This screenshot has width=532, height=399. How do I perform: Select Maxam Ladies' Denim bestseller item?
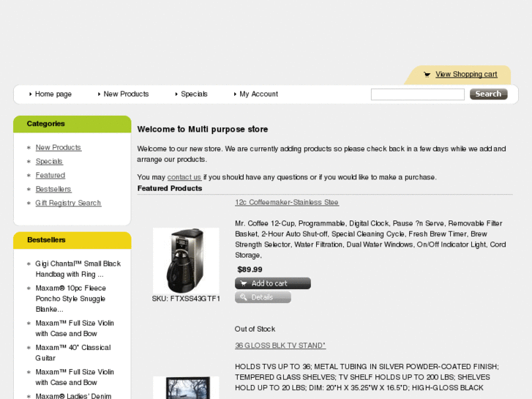pos(73,395)
